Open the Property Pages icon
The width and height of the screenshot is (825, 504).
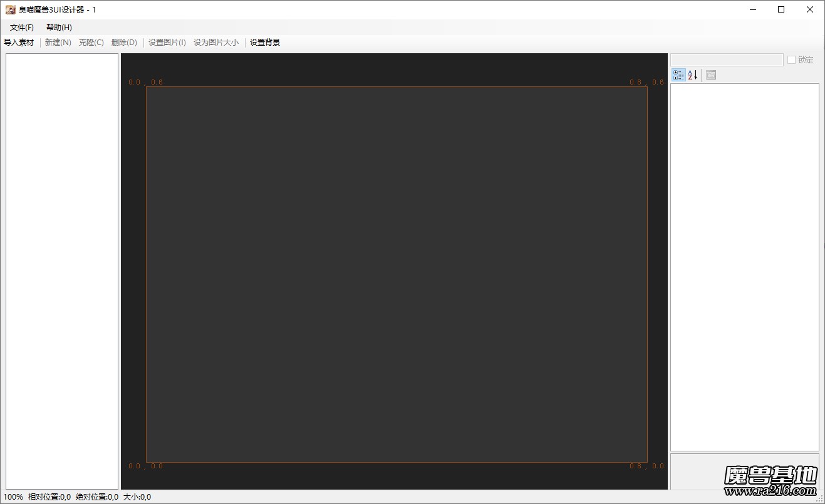pos(710,75)
